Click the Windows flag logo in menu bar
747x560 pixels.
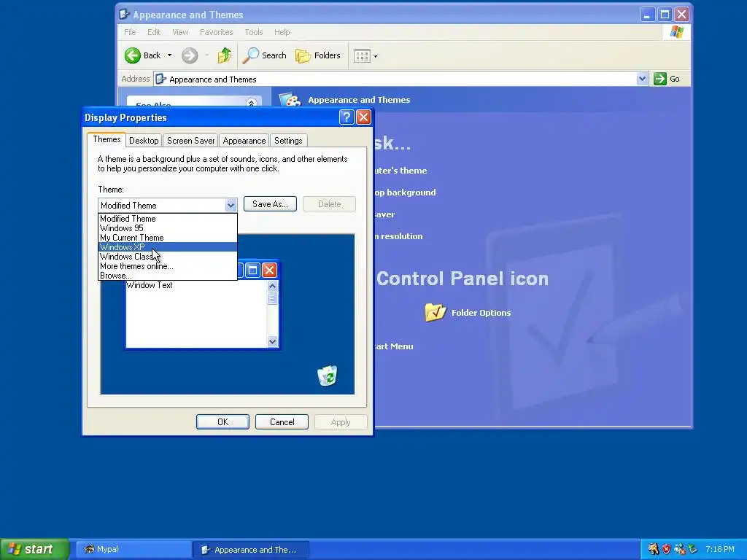coord(676,32)
